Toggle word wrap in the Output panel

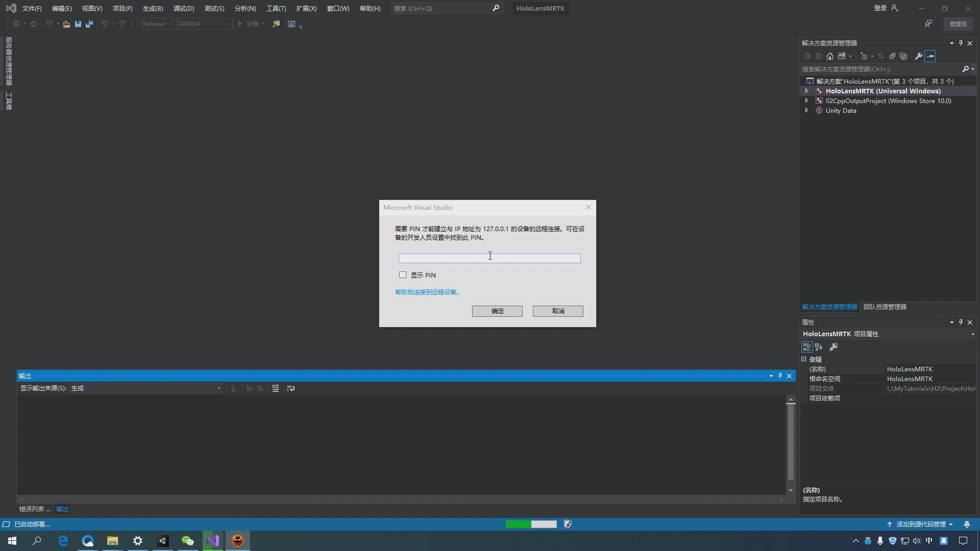291,388
